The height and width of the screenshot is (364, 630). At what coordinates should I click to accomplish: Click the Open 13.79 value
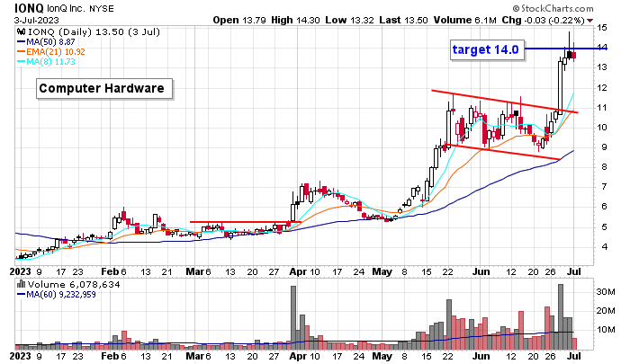239,20
